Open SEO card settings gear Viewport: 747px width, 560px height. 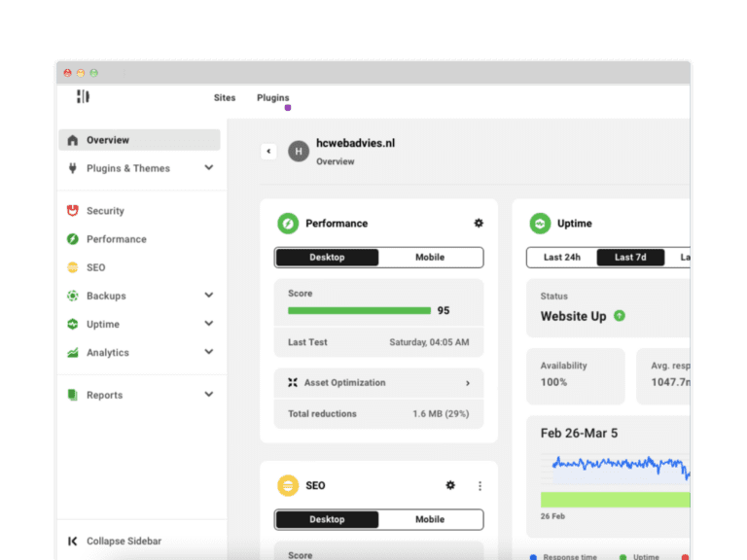coord(450,485)
